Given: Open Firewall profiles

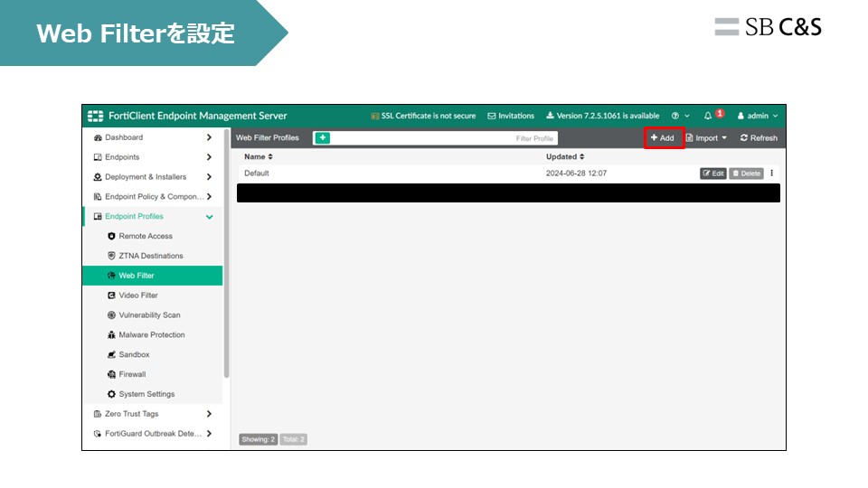Looking at the screenshot, I should tap(132, 374).
